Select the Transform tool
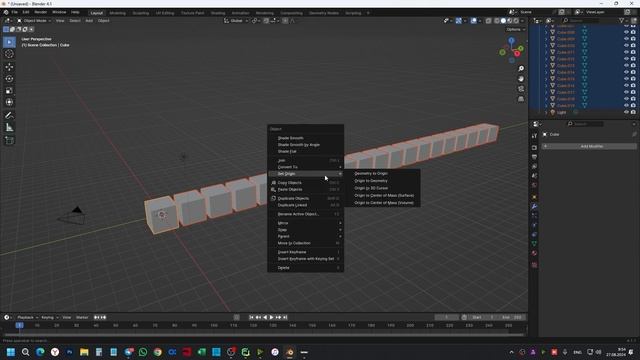 click(9, 102)
